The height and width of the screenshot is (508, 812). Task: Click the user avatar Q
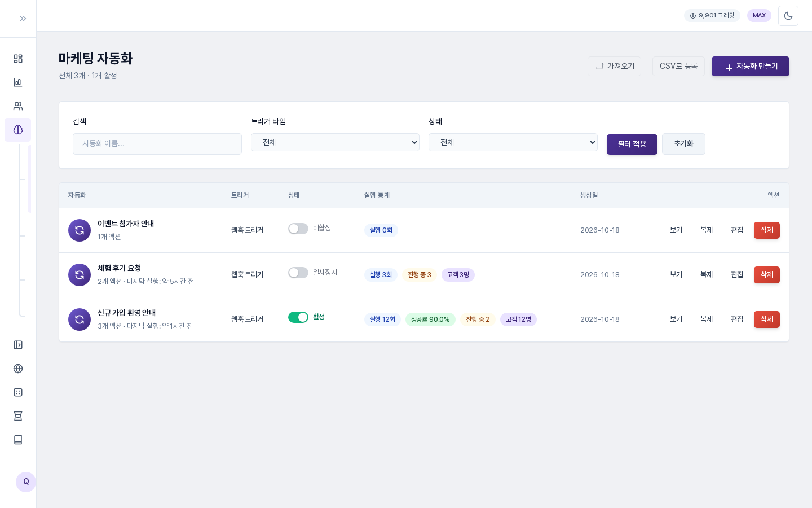tap(26, 482)
